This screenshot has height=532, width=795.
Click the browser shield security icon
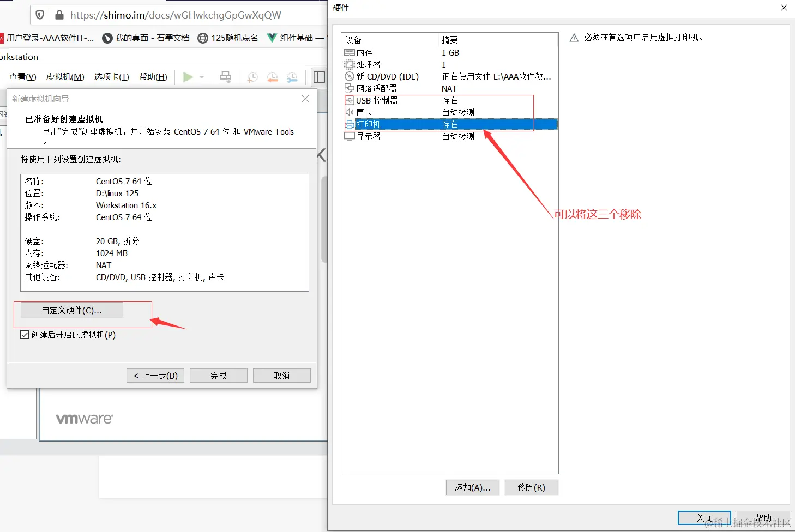[40, 15]
